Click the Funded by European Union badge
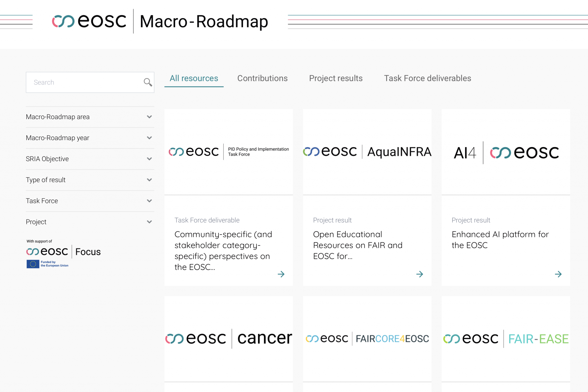 click(x=48, y=264)
